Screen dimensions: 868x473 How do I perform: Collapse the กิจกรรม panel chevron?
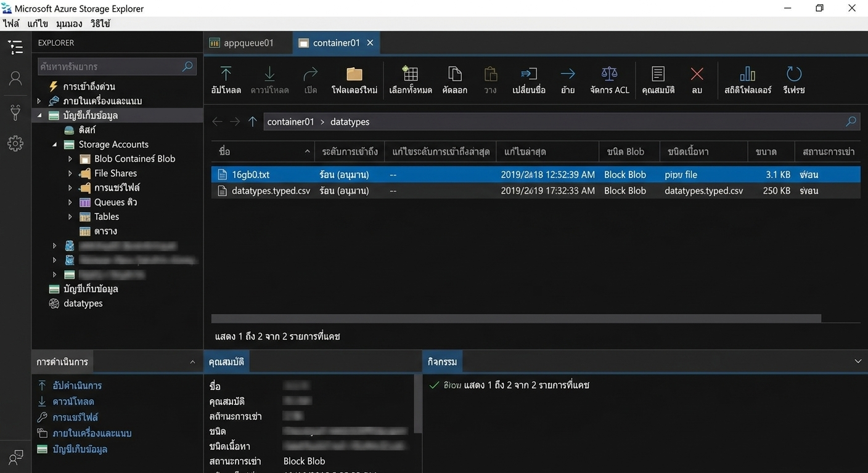pos(858,362)
